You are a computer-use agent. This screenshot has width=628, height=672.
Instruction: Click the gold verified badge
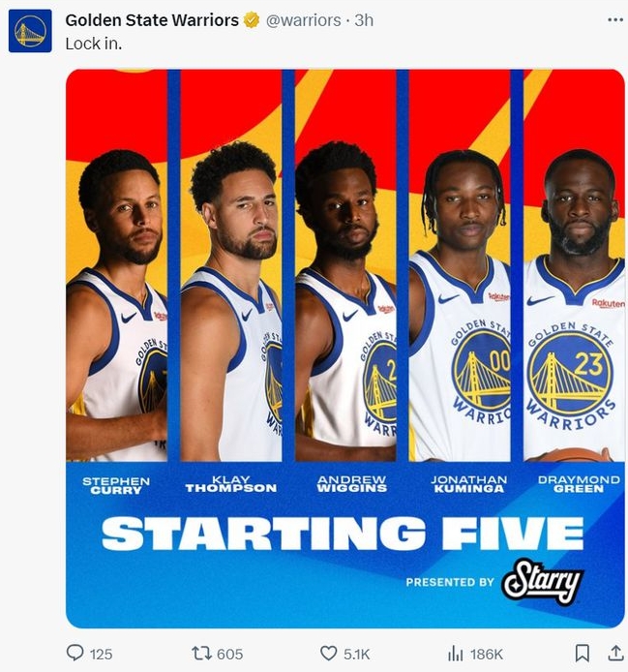click(x=251, y=19)
